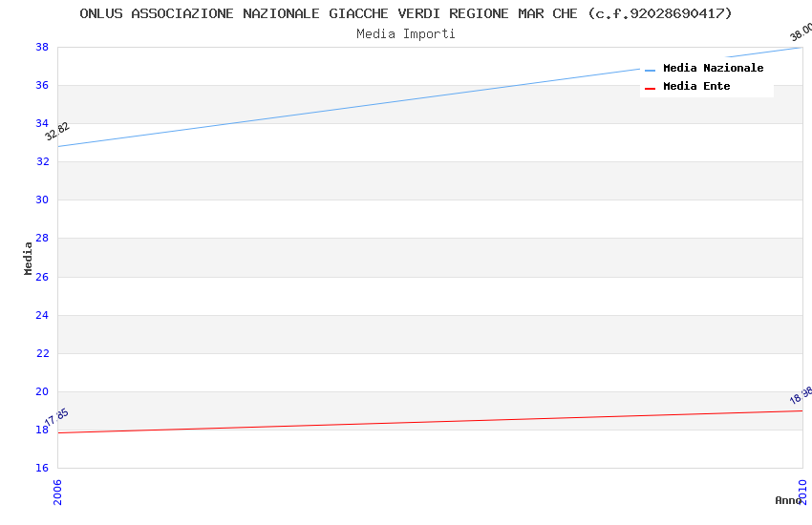Click the 20 y-axis tick
The width and height of the screenshot is (812, 525).
(42, 392)
